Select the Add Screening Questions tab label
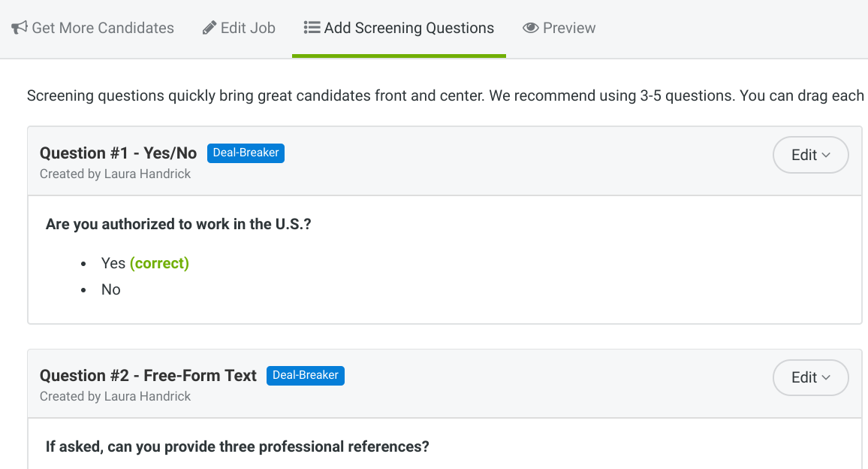868x469 pixels. click(x=408, y=28)
